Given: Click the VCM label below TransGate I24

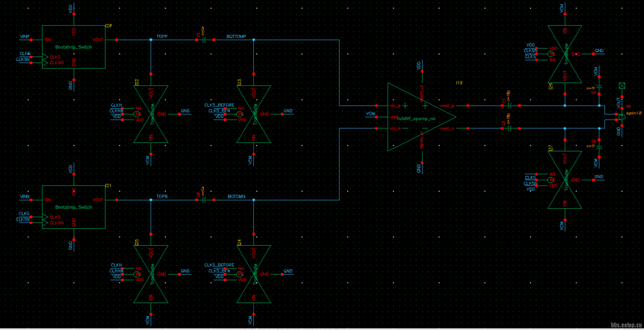Looking at the screenshot, I should pyautogui.click(x=251, y=320).
